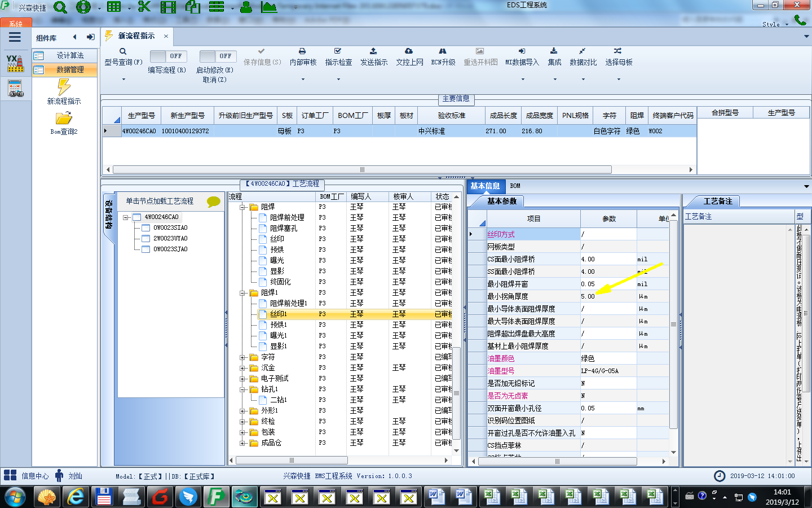
Task: Switch to the BOM tab
Action: click(515, 186)
